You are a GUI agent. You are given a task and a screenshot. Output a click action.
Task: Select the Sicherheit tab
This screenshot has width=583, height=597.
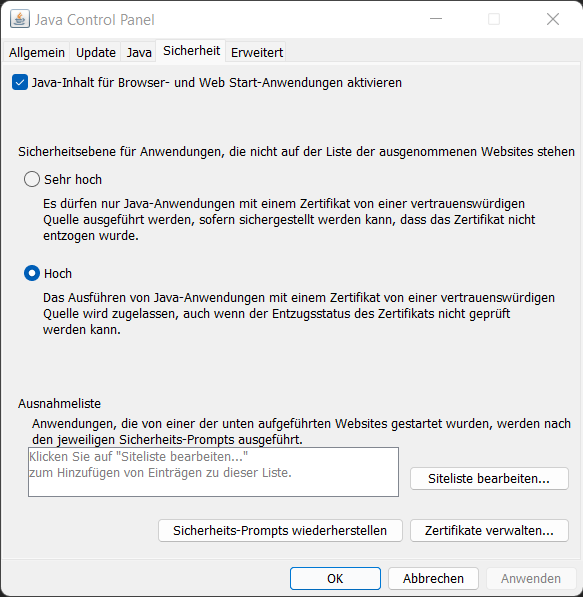pos(191,51)
